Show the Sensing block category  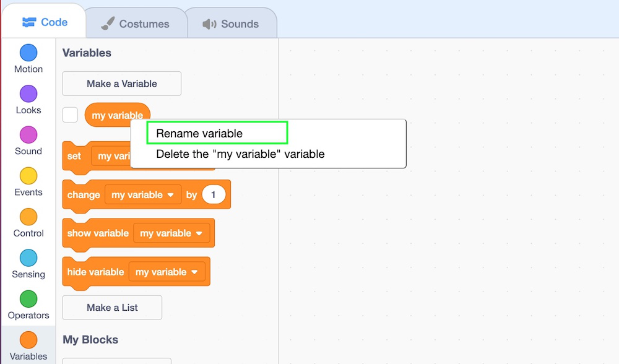[28, 258]
